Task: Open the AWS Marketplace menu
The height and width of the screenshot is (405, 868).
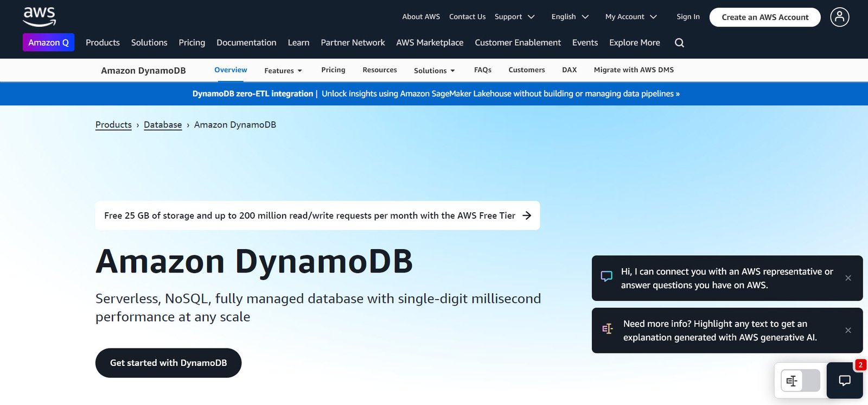Action: (x=430, y=42)
